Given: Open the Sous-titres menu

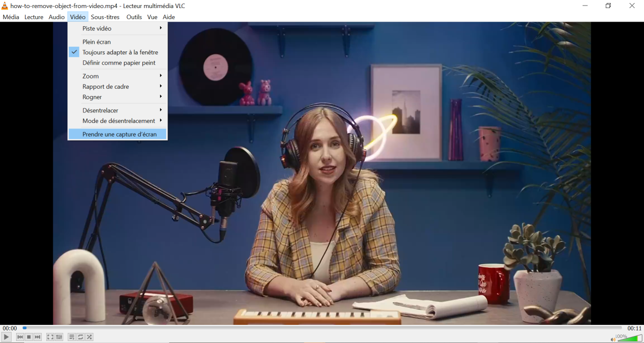Looking at the screenshot, I should pyautogui.click(x=105, y=17).
